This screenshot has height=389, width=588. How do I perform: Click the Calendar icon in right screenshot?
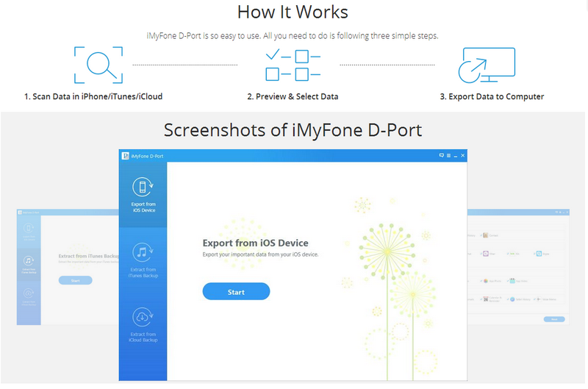tap(486, 299)
